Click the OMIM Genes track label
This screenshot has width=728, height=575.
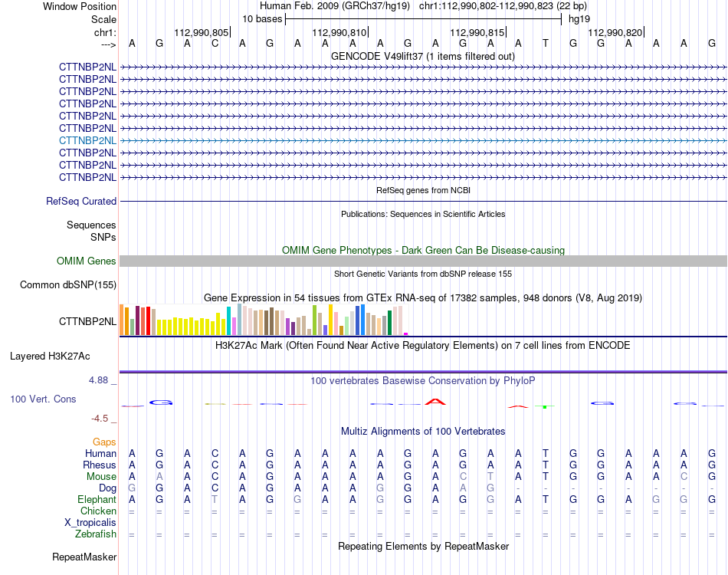pyautogui.click(x=87, y=261)
